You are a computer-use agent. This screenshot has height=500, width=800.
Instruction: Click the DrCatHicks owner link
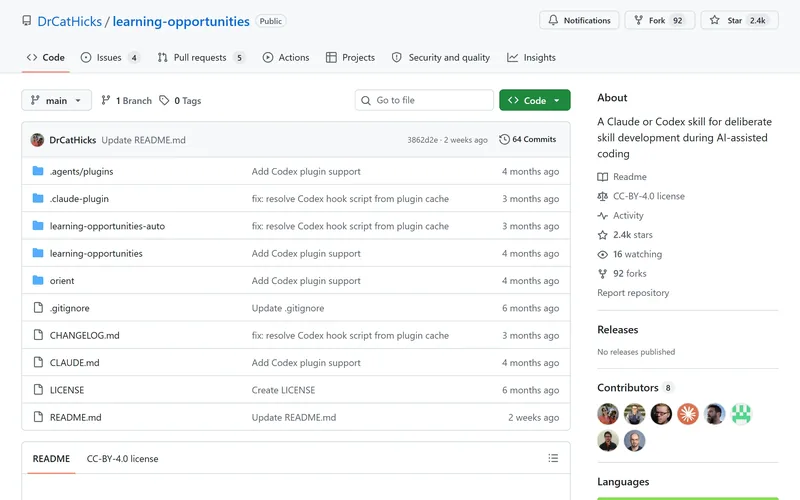tap(69, 21)
